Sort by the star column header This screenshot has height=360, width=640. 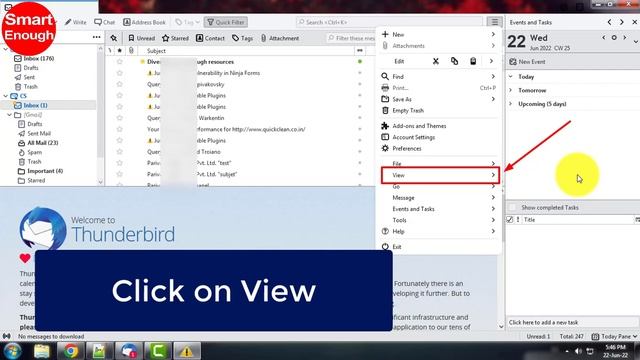click(119, 51)
